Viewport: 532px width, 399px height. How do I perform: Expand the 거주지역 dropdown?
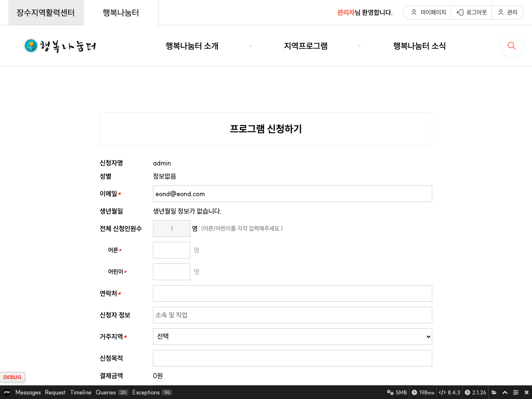(292, 337)
